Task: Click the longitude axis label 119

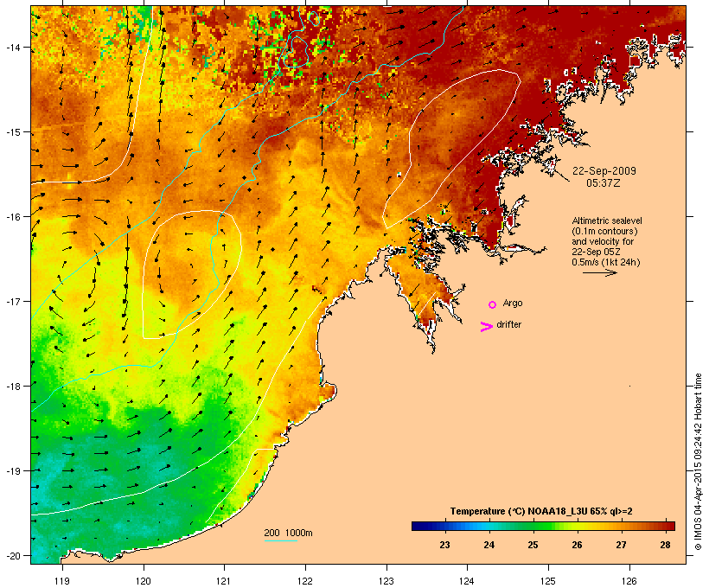Action: pos(62,581)
